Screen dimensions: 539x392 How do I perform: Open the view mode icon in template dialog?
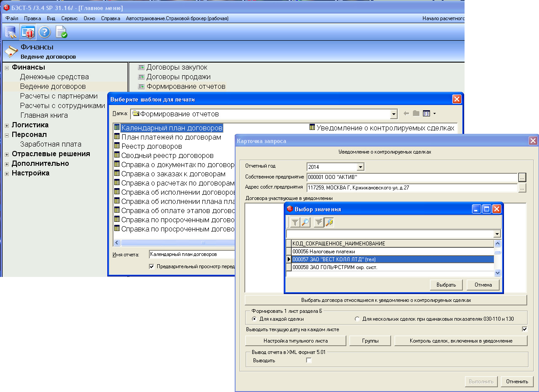[x=428, y=114]
